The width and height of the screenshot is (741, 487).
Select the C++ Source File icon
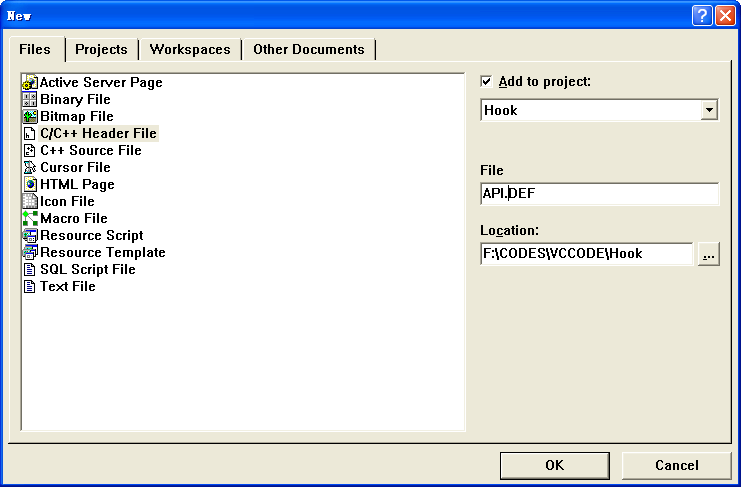[x=30, y=150]
